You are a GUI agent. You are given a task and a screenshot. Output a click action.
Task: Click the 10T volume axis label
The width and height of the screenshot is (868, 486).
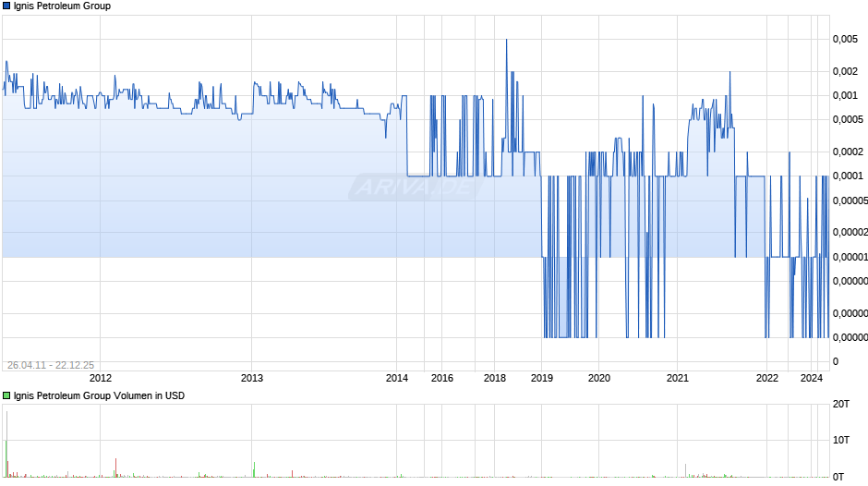841,440
